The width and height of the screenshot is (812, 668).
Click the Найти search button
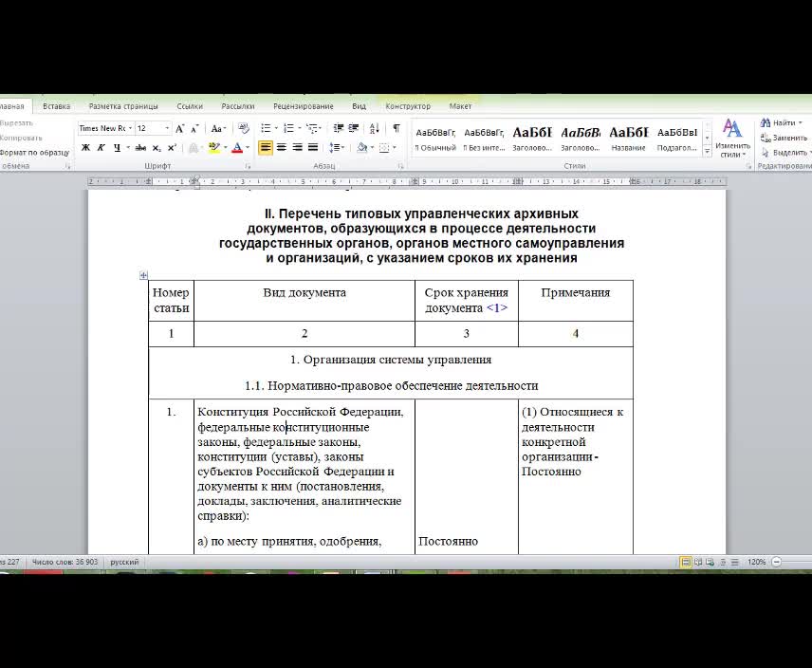[781, 123]
